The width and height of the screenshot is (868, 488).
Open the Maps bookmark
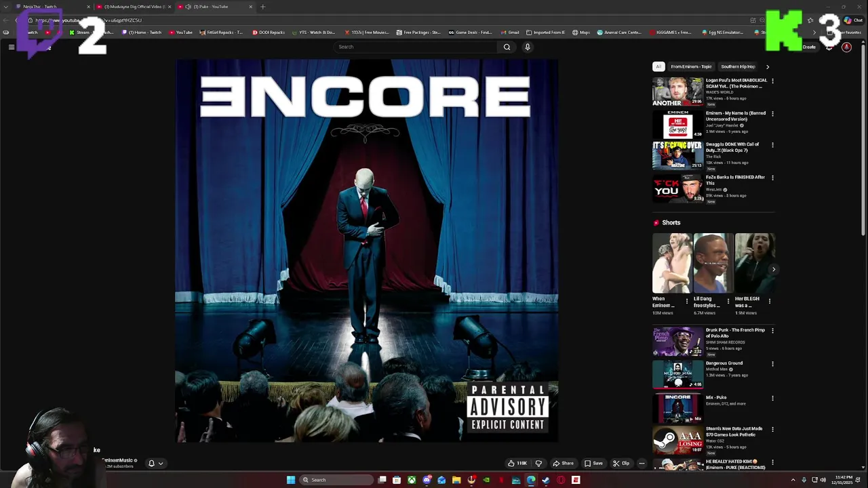(x=581, y=33)
